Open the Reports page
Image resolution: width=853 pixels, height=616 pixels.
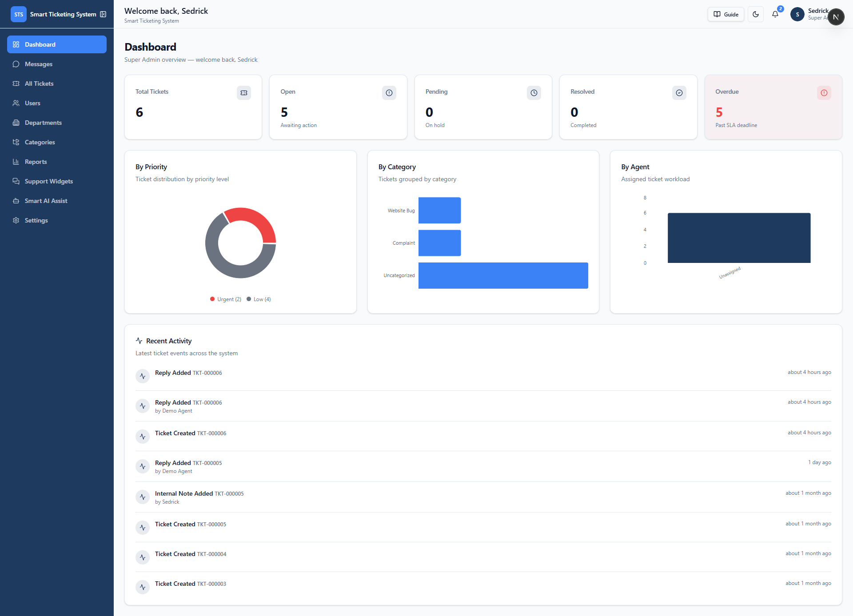57,162
